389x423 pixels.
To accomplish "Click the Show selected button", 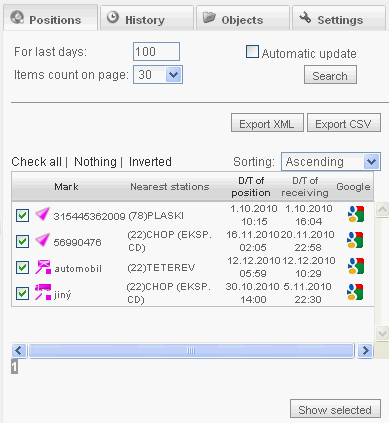I will point(335,409).
